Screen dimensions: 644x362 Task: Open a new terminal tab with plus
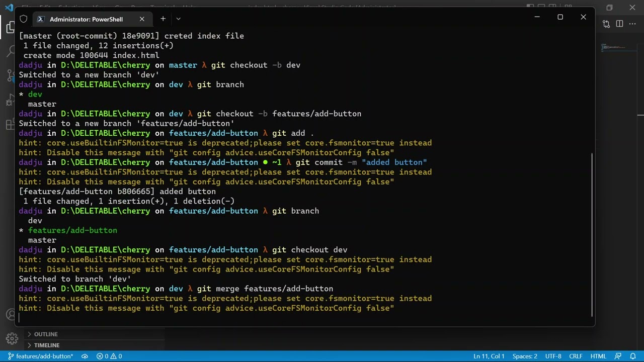163,19
